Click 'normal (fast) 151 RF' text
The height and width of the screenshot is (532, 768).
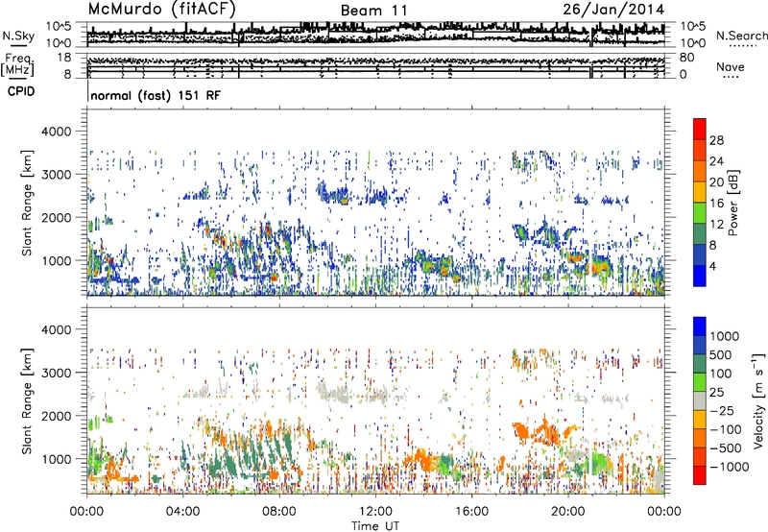point(156,95)
